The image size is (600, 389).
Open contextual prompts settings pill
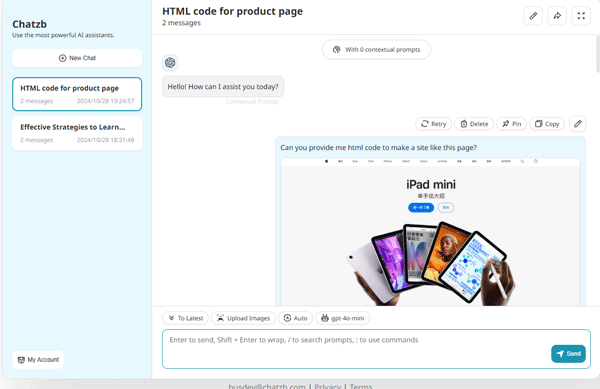pos(376,49)
